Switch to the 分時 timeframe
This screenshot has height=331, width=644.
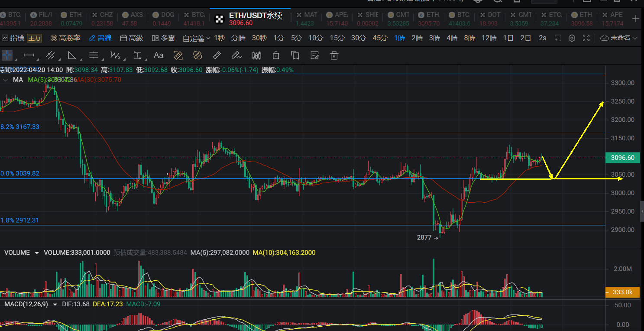click(238, 38)
